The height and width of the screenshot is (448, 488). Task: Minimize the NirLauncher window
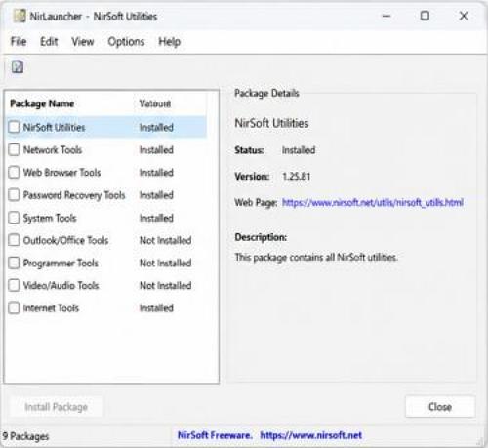(x=386, y=16)
